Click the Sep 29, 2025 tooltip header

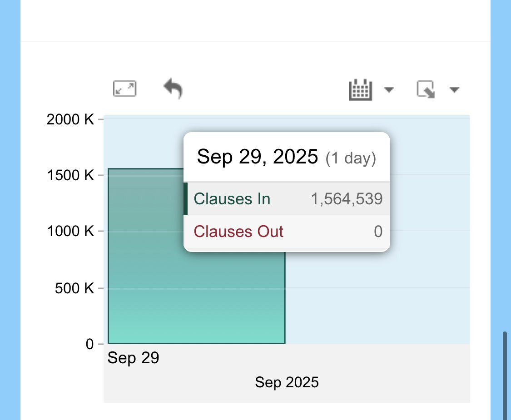[x=287, y=157]
